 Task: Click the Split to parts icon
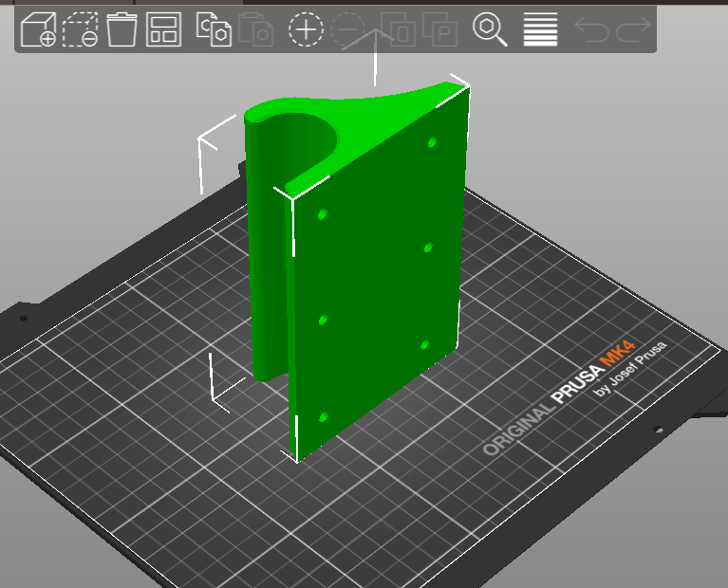click(440, 30)
